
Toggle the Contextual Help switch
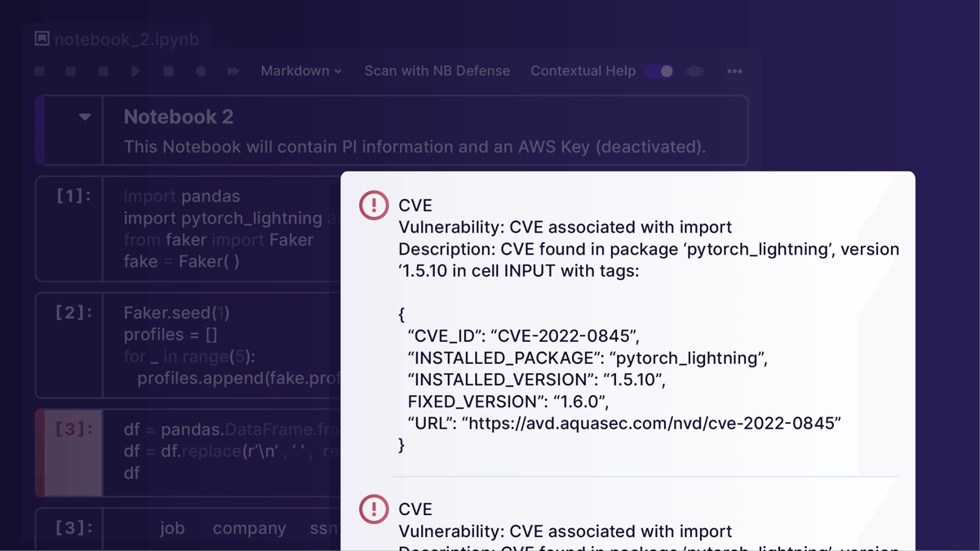pos(659,72)
